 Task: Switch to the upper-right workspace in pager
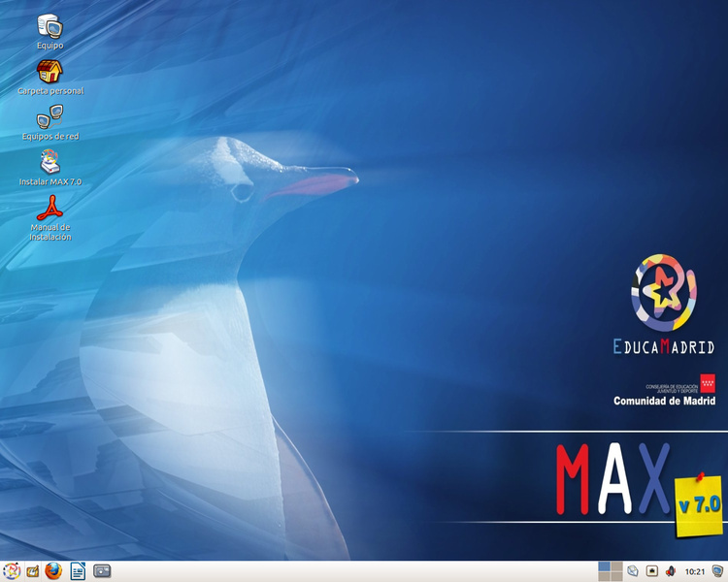[x=616, y=566]
